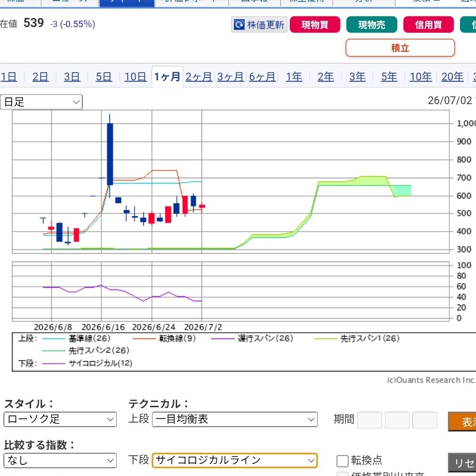Screen dimensions: 476x476
Task: Click the orange 表示 button
Action: point(462,421)
